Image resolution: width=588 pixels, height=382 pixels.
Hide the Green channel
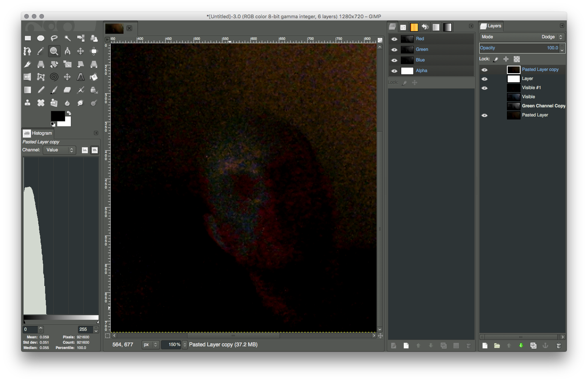coord(394,50)
